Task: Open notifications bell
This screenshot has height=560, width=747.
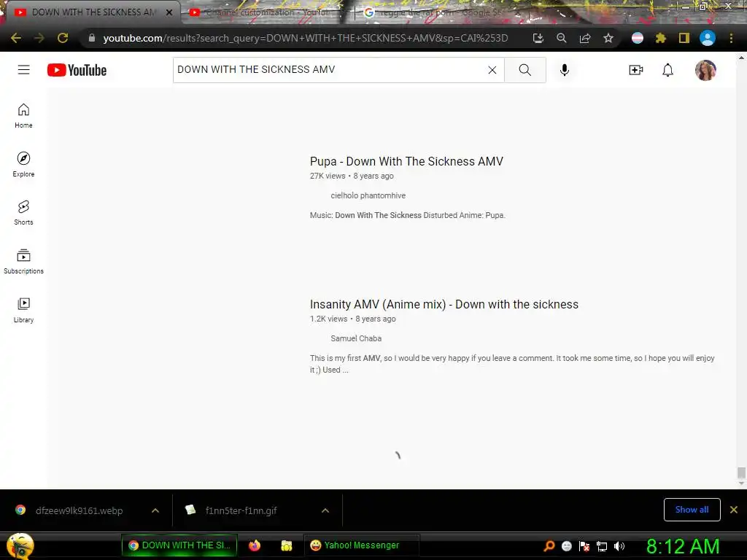Action: (x=668, y=70)
